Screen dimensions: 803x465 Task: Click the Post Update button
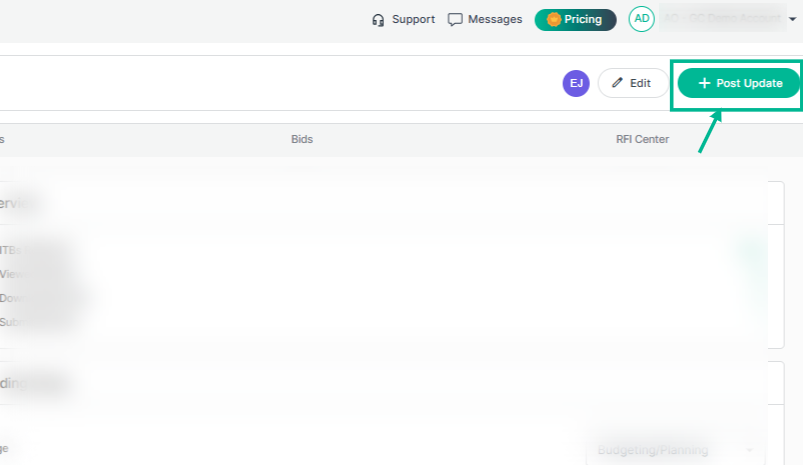tap(738, 83)
